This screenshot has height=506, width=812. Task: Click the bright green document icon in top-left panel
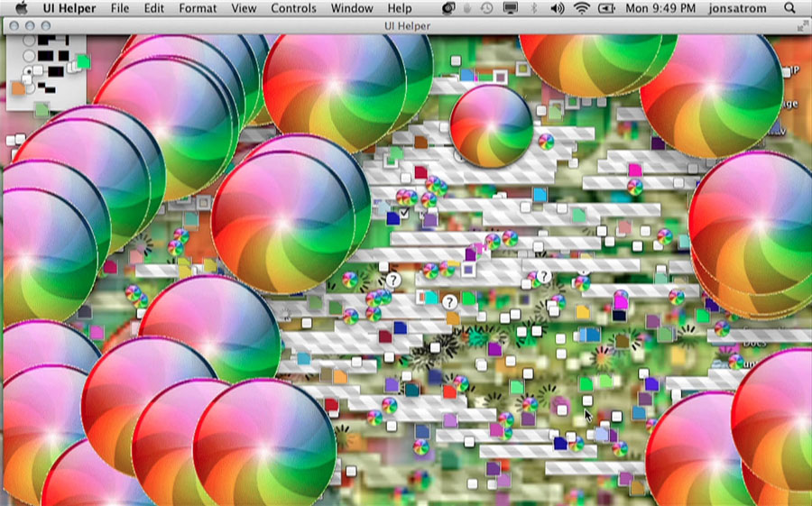click(x=82, y=61)
